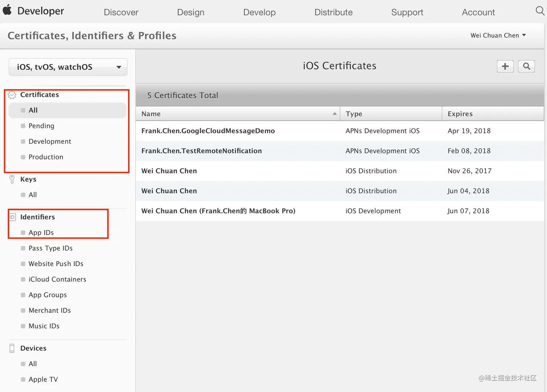Click the Jun 07, 2018 expiry date
Image resolution: width=547 pixels, height=392 pixels.
[468, 211]
